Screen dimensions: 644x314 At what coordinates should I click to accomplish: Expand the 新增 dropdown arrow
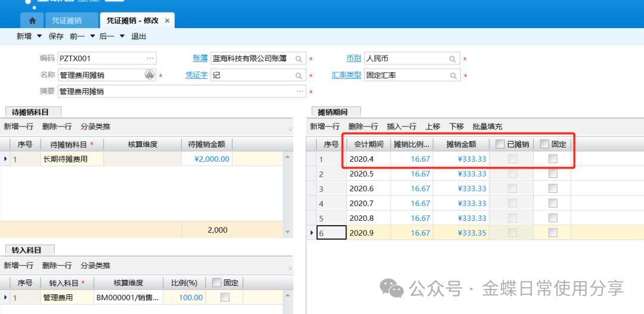point(39,36)
